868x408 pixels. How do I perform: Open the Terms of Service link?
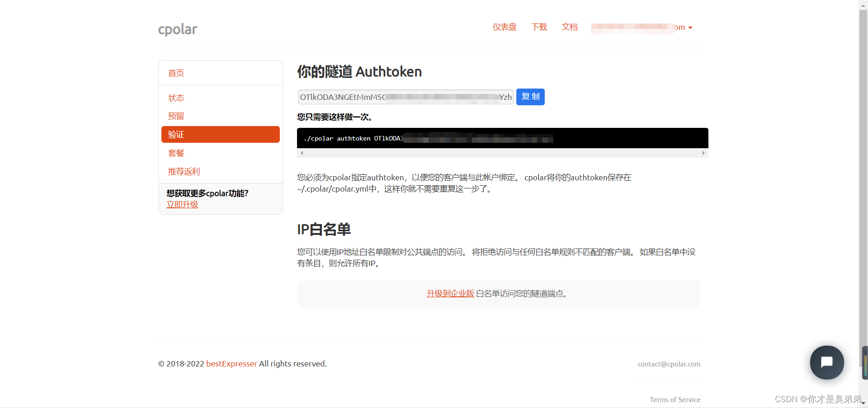coord(675,400)
